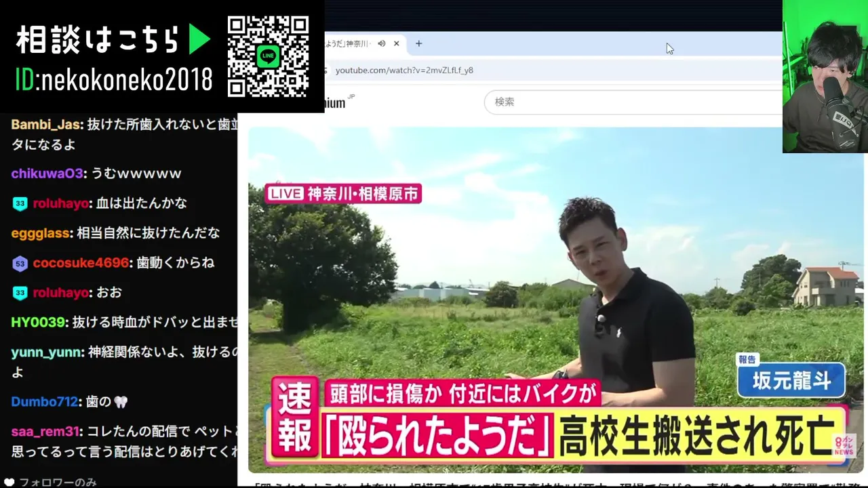Viewport: 868px width, 488px height.
Task: Click roluhayo's name beside 血は出たんかな
Action: point(61,203)
